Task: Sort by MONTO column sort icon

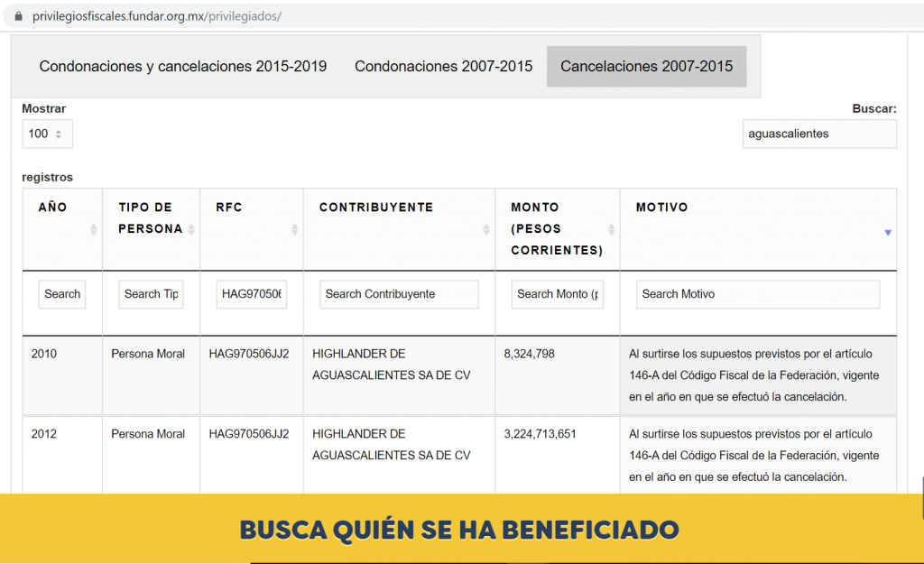Action: 611,230
